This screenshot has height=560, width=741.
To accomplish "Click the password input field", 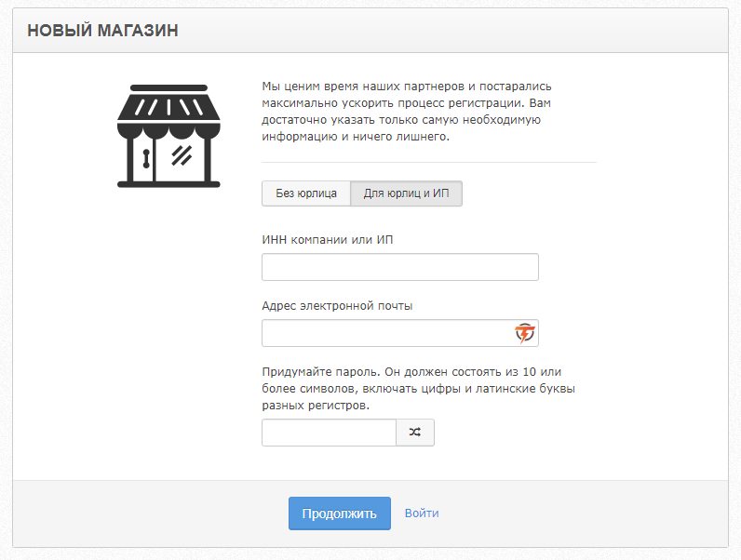I will [329, 432].
